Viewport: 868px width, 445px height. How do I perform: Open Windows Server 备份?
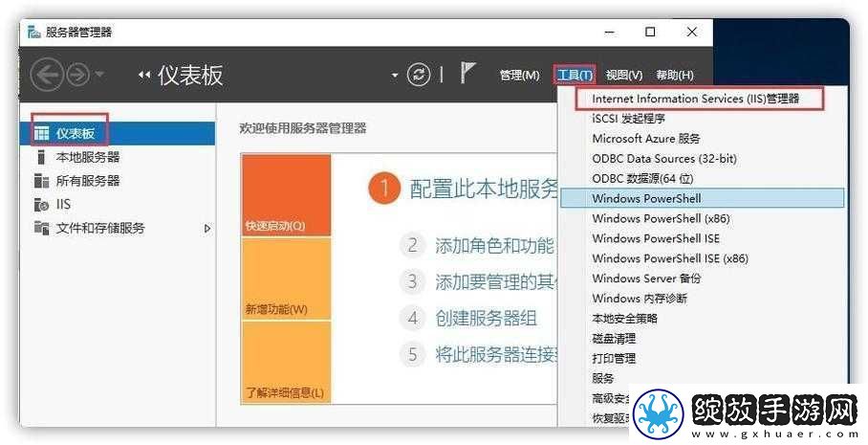[646, 278]
